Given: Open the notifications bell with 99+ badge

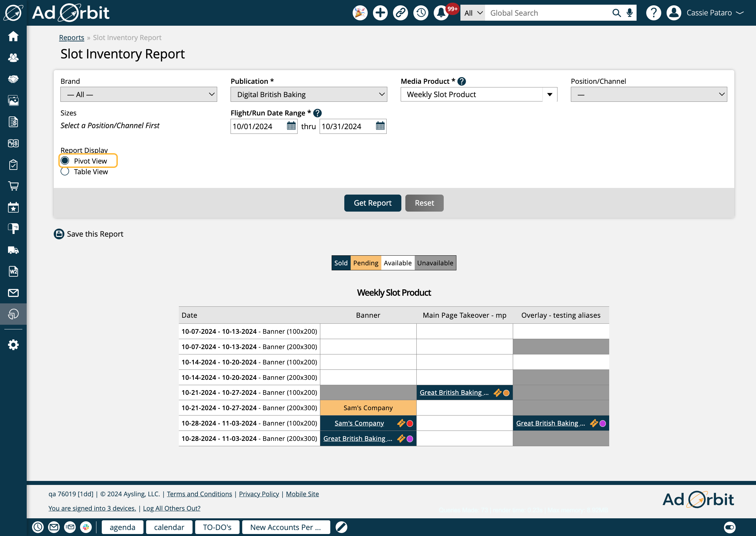Looking at the screenshot, I should [441, 13].
